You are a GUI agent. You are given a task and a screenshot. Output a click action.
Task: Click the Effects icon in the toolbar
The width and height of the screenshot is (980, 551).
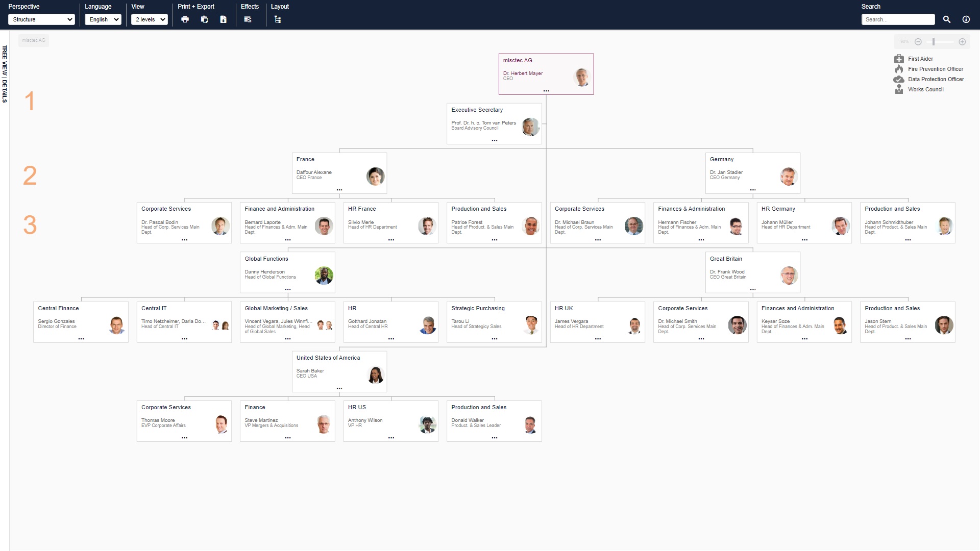[x=248, y=19]
